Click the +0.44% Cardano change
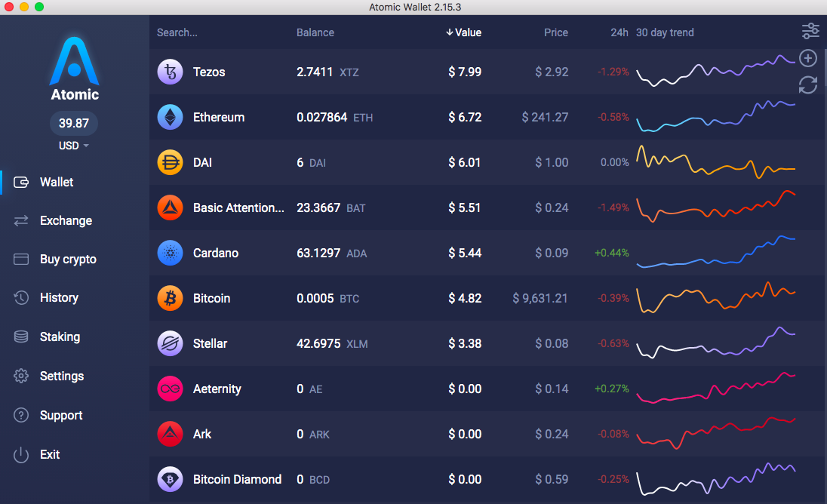 (612, 253)
